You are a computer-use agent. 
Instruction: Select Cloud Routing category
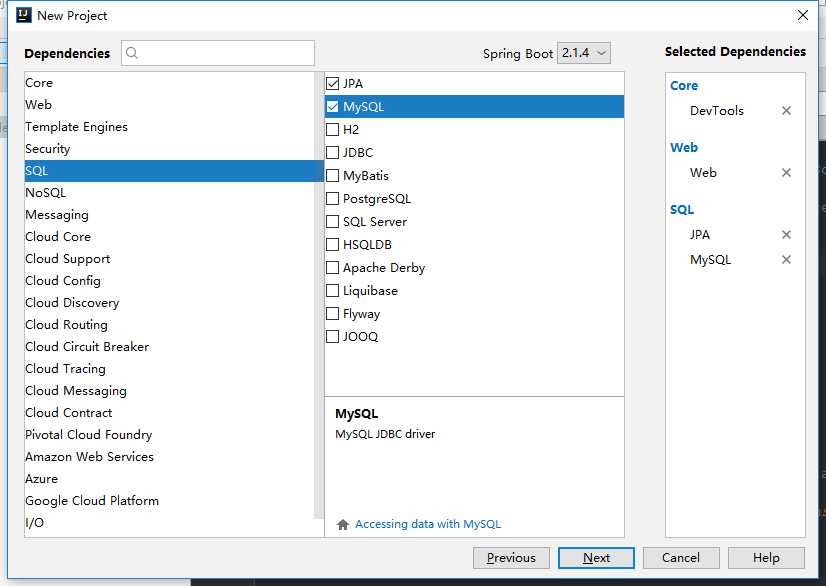click(x=170, y=325)
